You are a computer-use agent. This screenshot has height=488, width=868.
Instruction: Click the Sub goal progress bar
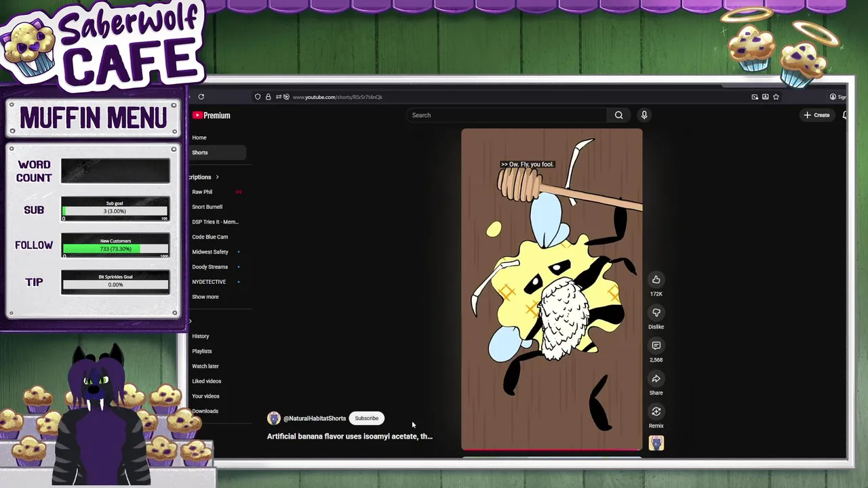[x=115, y=211]
